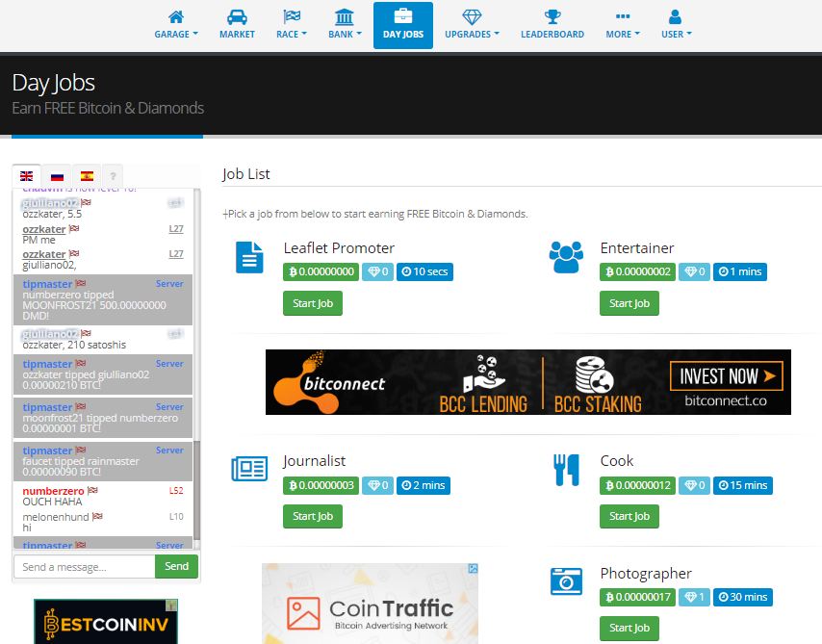Start the Photographer job
The image size is (822, 644).
pyautogui.click(x=629, y=629)
